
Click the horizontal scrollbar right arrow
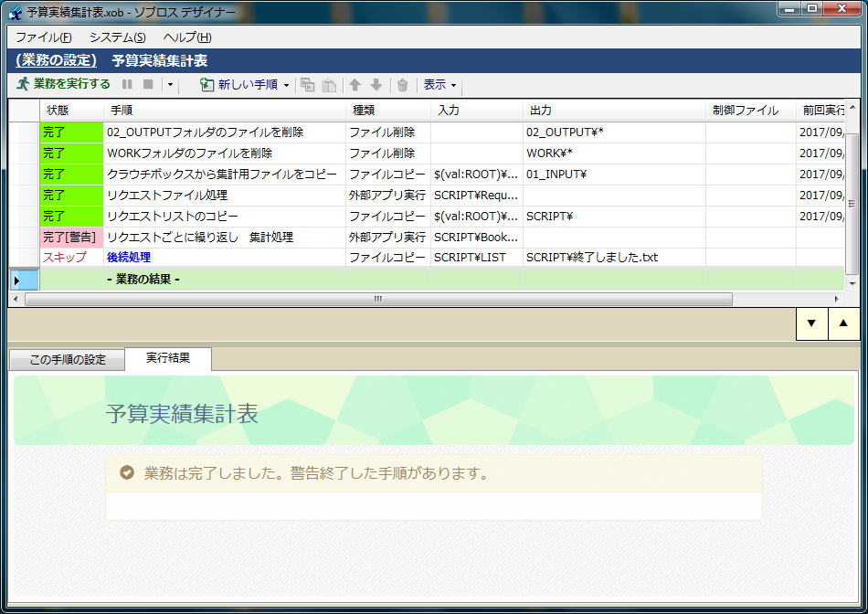coord(837,300)
